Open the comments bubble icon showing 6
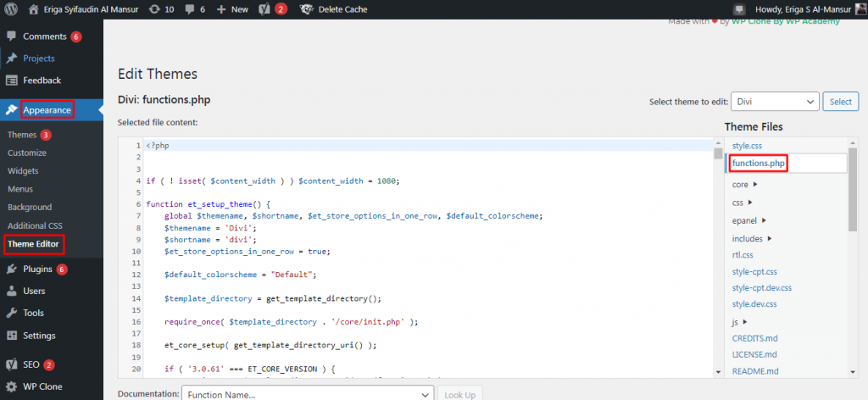The height and width of the screenshot is (400, 868). [x=190, y=9]
